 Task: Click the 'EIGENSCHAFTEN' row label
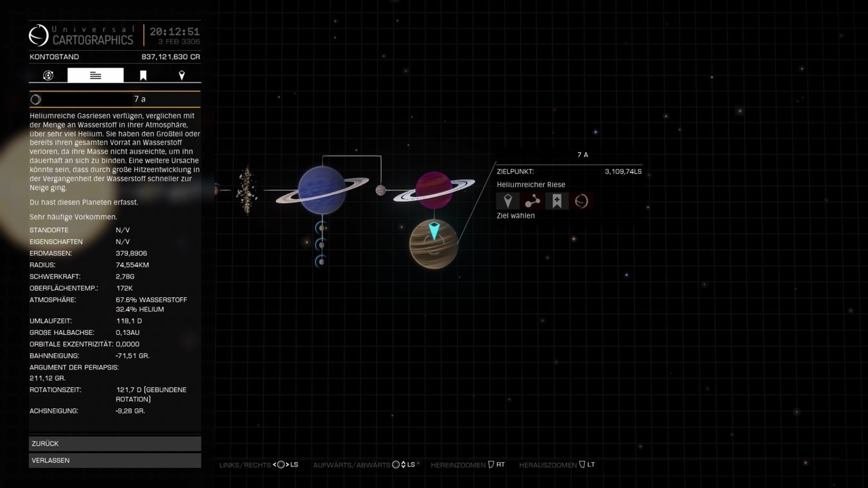click(x=56, y=242)
